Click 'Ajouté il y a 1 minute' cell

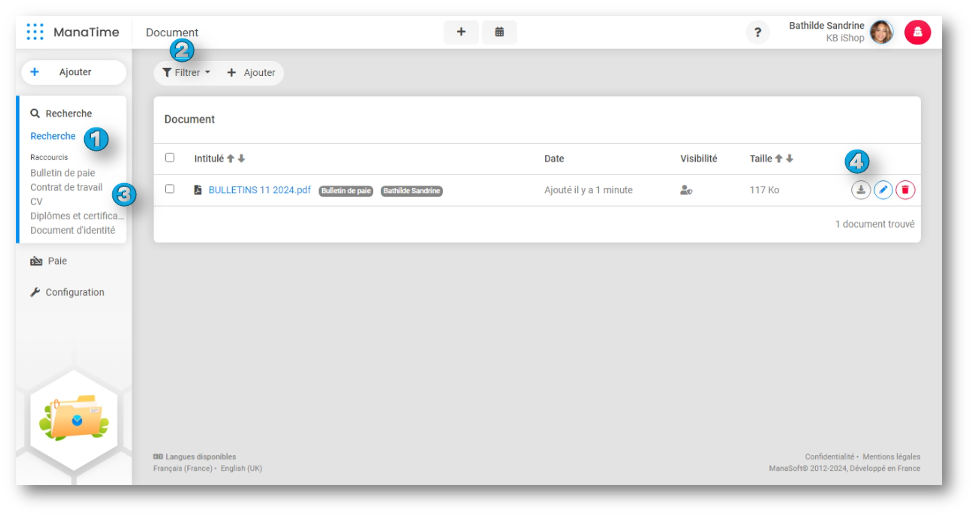(x=588, y=190)
